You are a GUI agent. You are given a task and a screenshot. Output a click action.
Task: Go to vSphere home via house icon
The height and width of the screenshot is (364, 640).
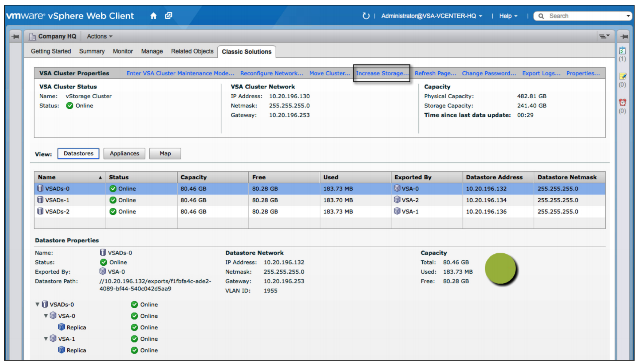154,16
